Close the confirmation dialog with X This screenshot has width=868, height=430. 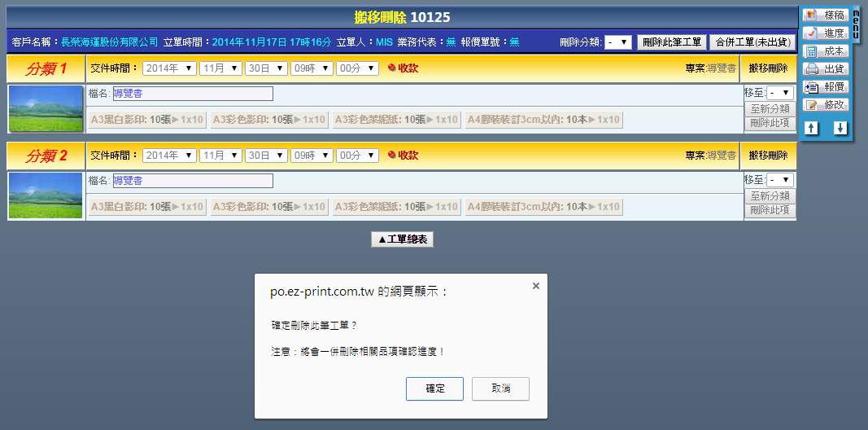[535, 286]
